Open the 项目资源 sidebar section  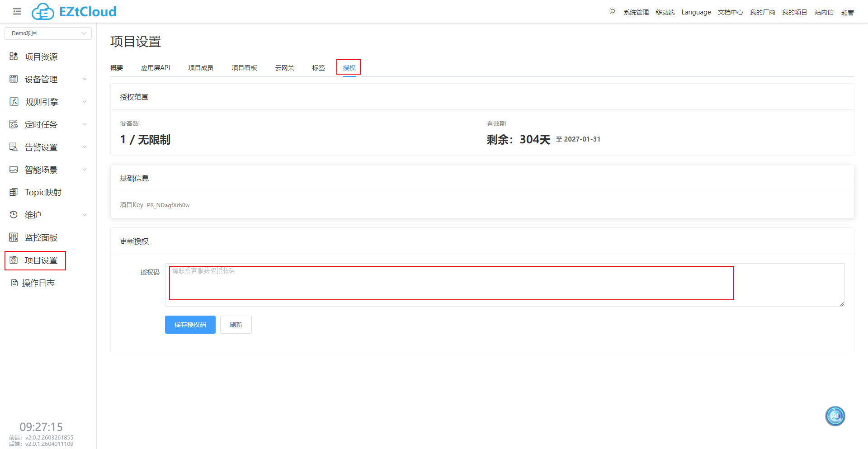41,56
